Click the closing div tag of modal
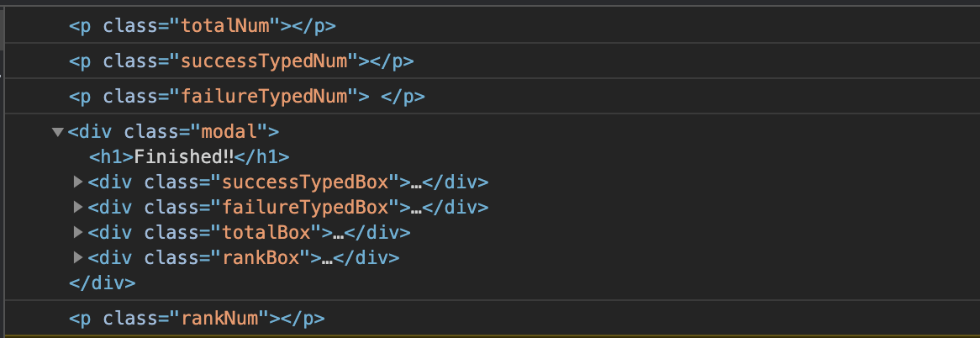Screen dimensions: 980x338 (102, 283)
